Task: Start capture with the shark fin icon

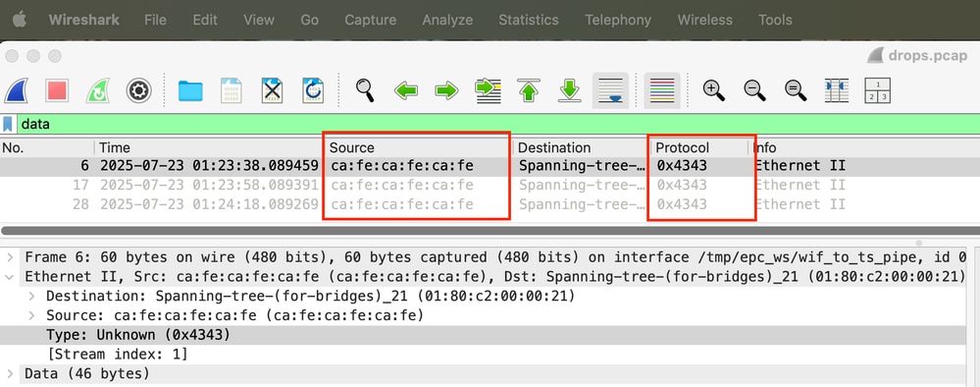Action: tap(17, 90)
